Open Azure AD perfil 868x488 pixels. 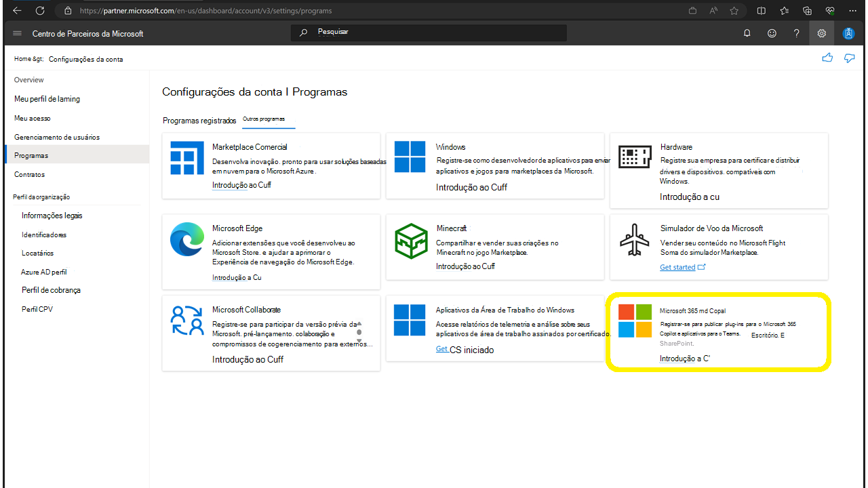[43, 272]
